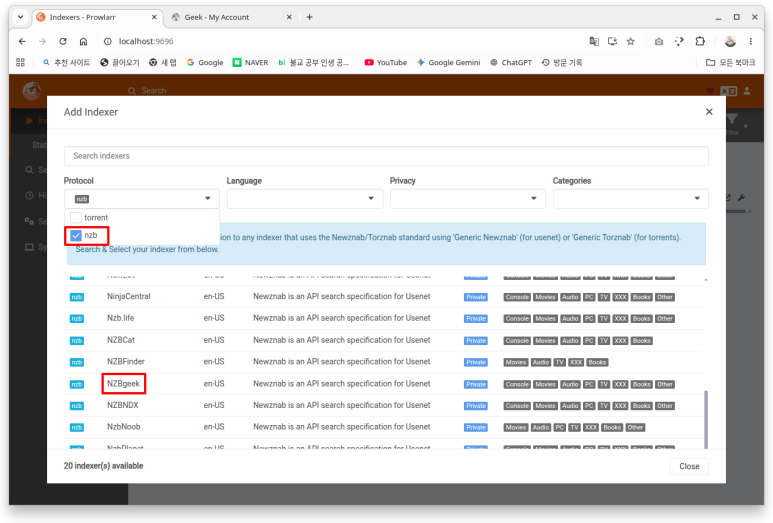This screenshot has width=773, height=523.
Task: Open NAVER bookmark
Action: (x=250, y=62)
